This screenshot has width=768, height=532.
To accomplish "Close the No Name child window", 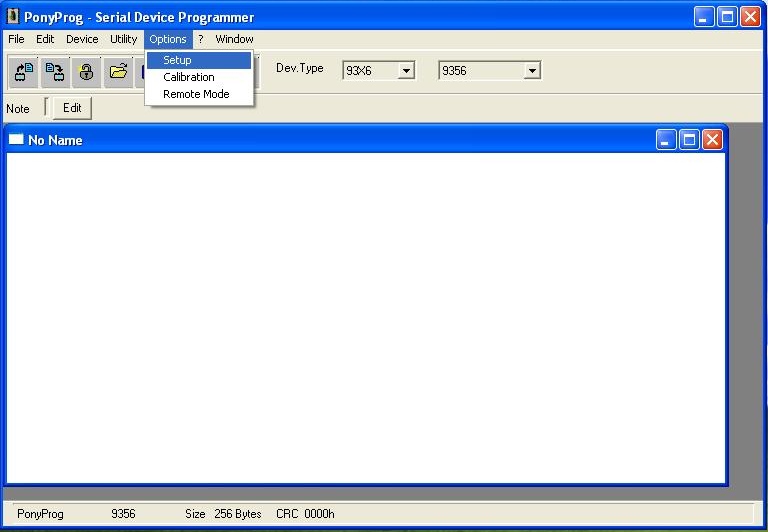I will (x=712, y=140).
